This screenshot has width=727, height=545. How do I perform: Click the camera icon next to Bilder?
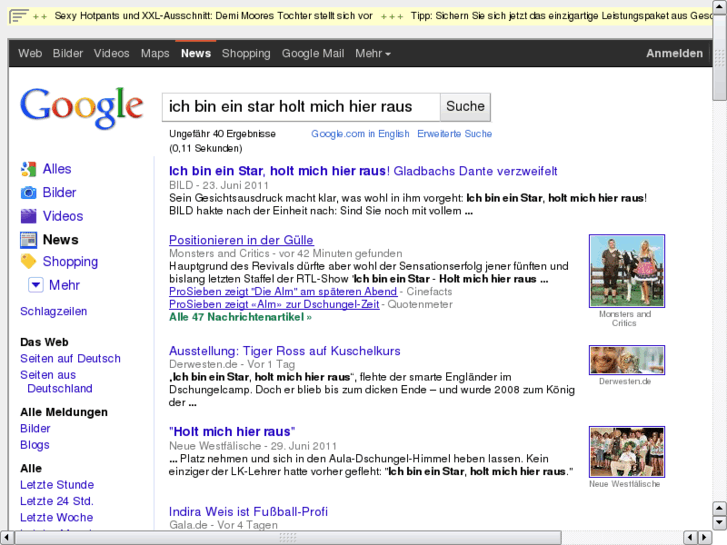[x=28, y=192]
